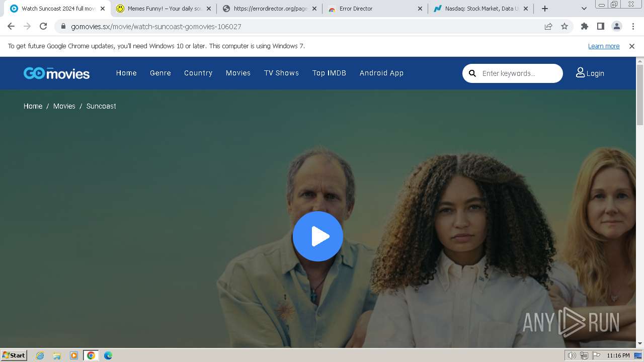Click the Chrome taskbar icon
The height and width of the screenshot is (362, 644).
coord(91,355)
